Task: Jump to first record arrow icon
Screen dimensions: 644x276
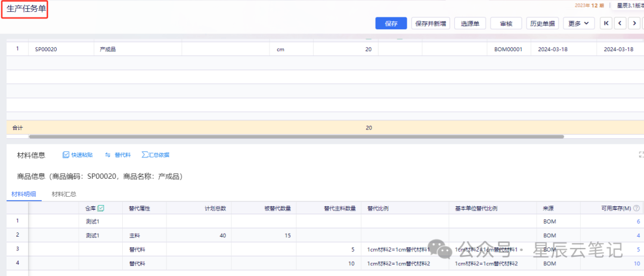Action: tap(606, 23)
